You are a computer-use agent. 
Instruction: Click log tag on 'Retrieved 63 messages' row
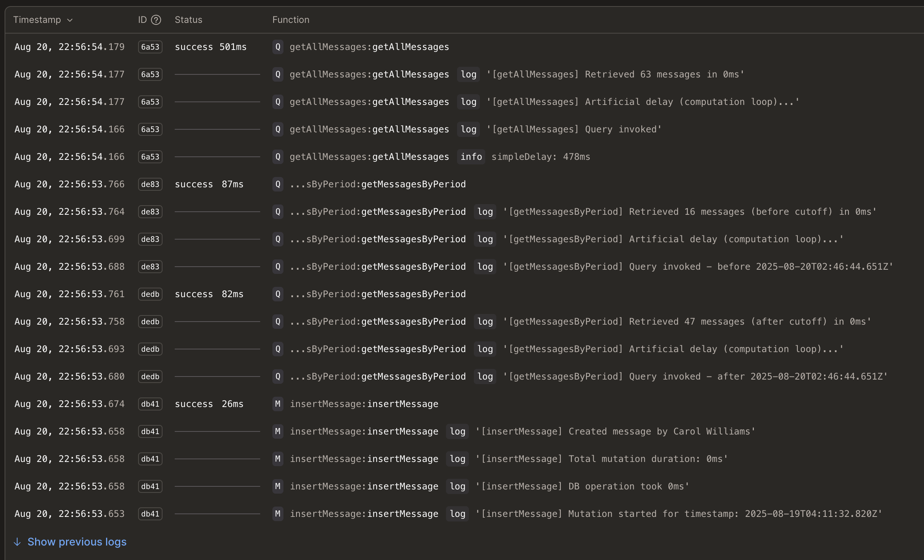click(468, 74)
